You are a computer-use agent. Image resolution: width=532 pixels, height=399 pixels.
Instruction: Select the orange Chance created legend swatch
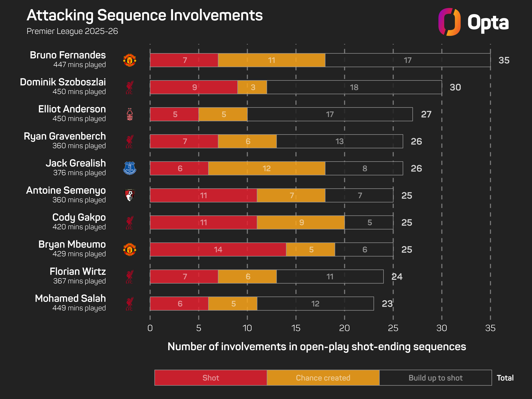tap(323, 378)
